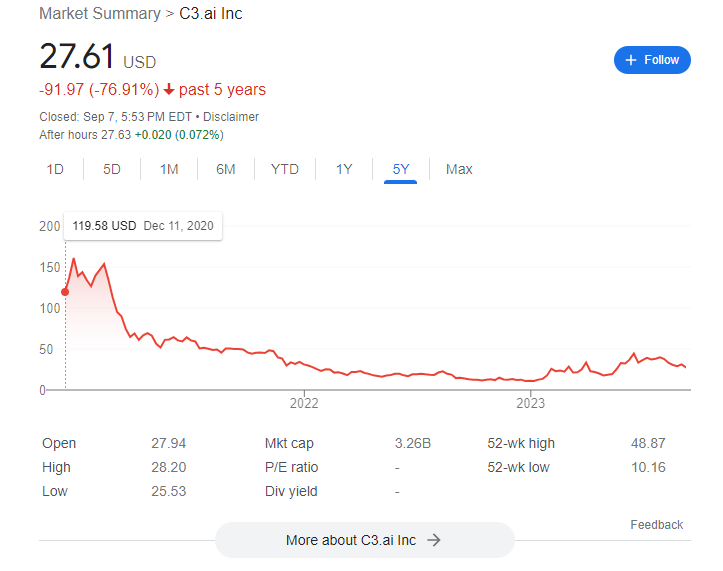
Task: Click the 2022 axis label
Action: [x=304, y=404]
